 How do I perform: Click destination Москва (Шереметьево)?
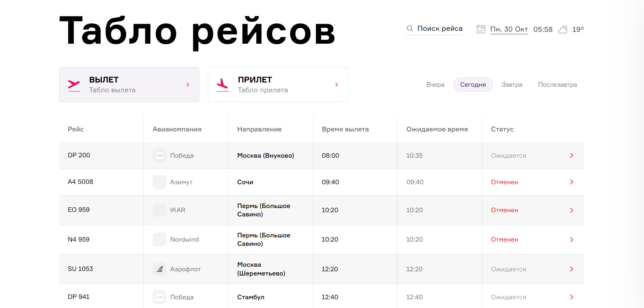tap(261, 269)
